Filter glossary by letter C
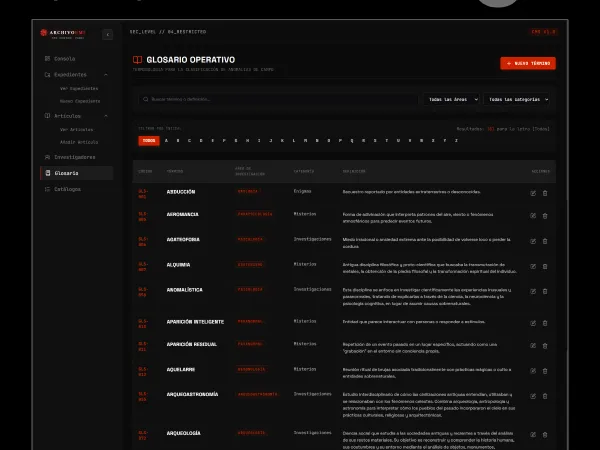The width and height of the screenshot is (600, 450). (189, 140)
